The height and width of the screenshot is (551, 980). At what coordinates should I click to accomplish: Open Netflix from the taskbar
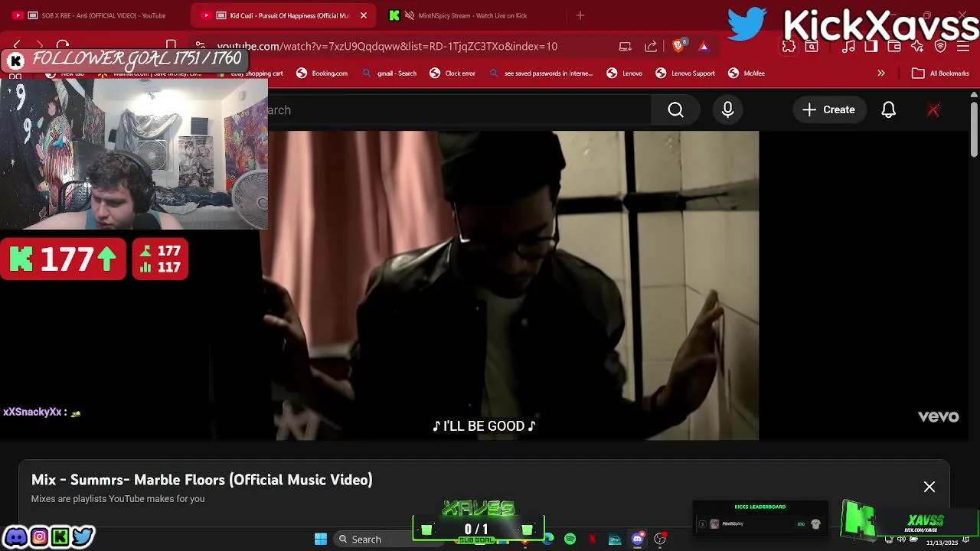pyautogui.click(x=593, y=540)
